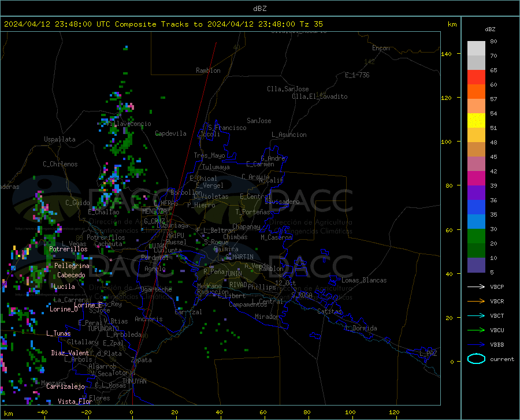Click the orange VBCR arrow in legend
Image resolution: width=520 pixels, height=420 pixels.
click(x=476, y=302)
